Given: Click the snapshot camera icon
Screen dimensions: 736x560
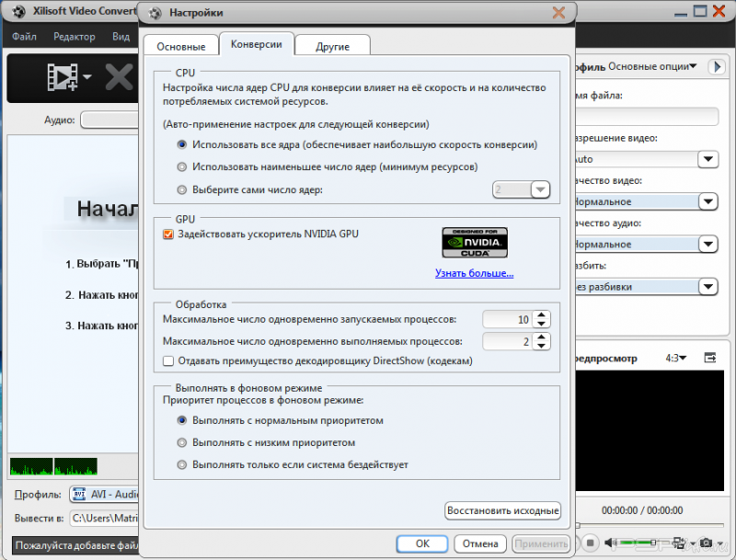Looking at the screenshot, I should (x=704, y=543).
